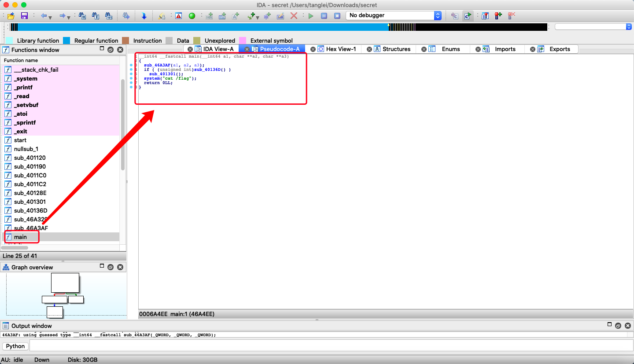This screenshot has width=634, height=364.
Task: Click the Functions window vertical scrollbar
Action: click(x=123, y=125)
